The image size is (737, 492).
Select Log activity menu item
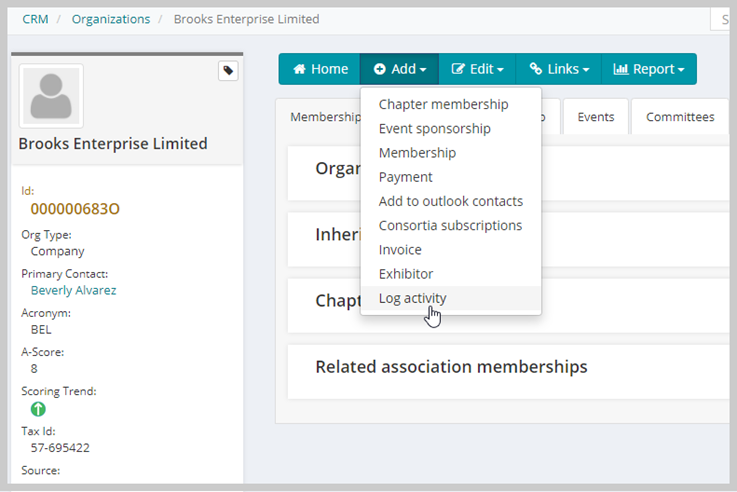click(x=451, y=298)
